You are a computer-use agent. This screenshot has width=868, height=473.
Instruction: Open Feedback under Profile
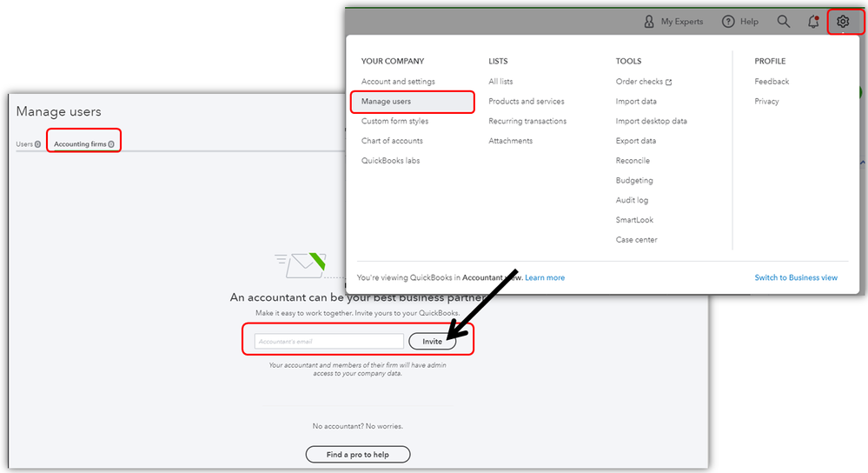point(772,82)
